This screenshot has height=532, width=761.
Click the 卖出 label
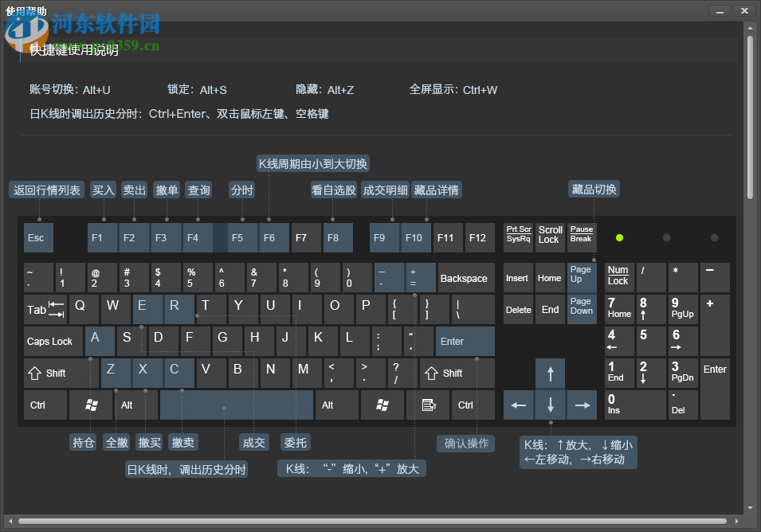pos(135,190)
